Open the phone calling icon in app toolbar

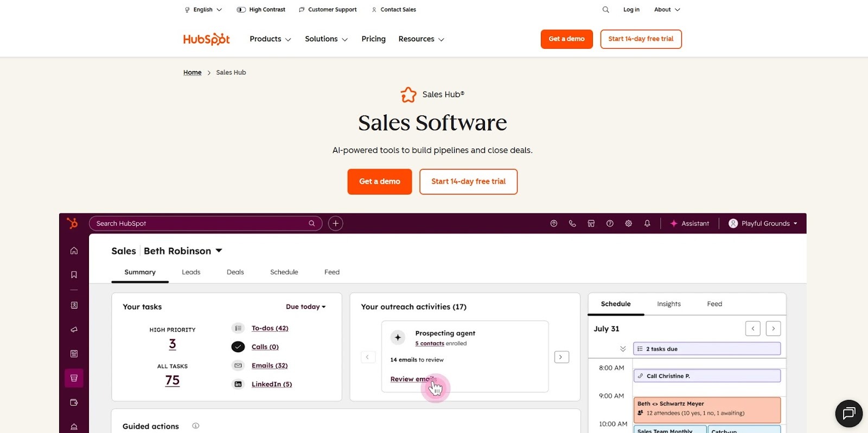point(572,223)
